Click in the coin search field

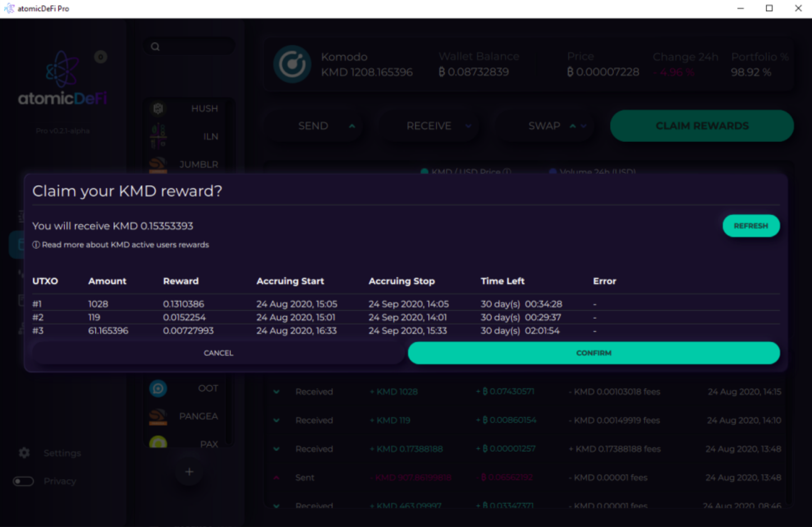tap(189, 47)
